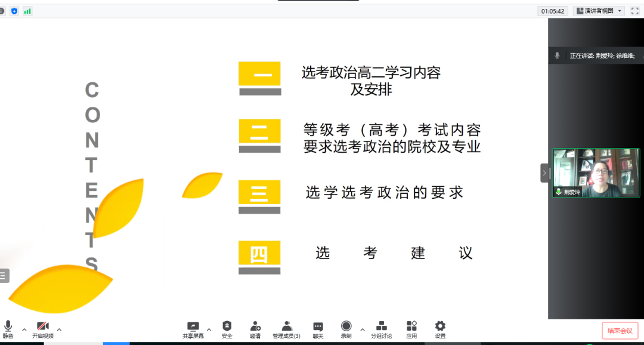The width and height of the screenshot is (644, 345).
Task: Expand video options arrow beside camera
Action: [59, 329]
